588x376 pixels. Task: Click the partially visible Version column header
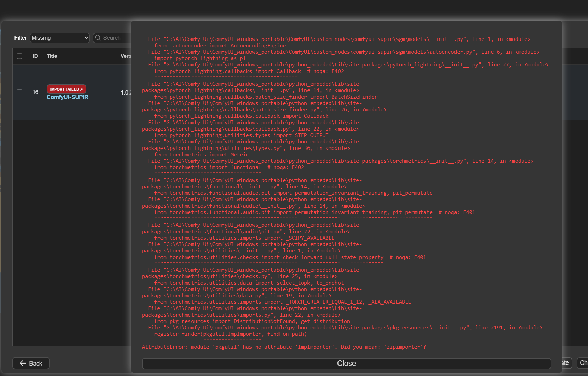point(125,56)
